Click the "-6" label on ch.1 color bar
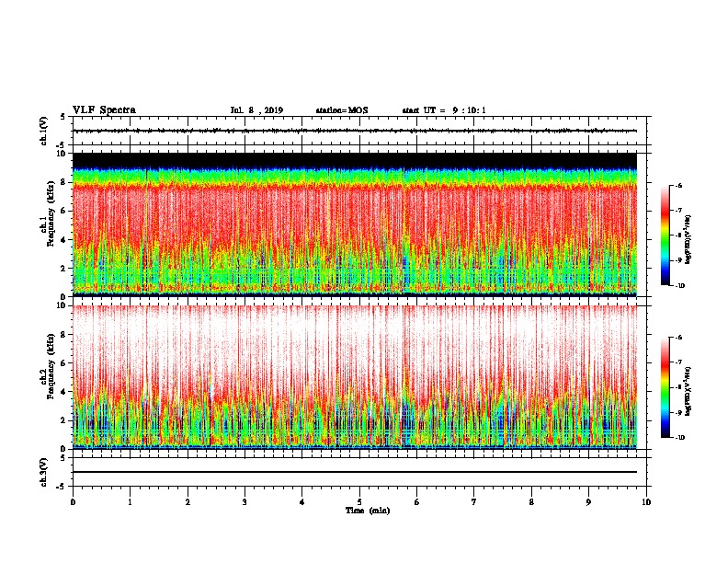 (679, 185)
